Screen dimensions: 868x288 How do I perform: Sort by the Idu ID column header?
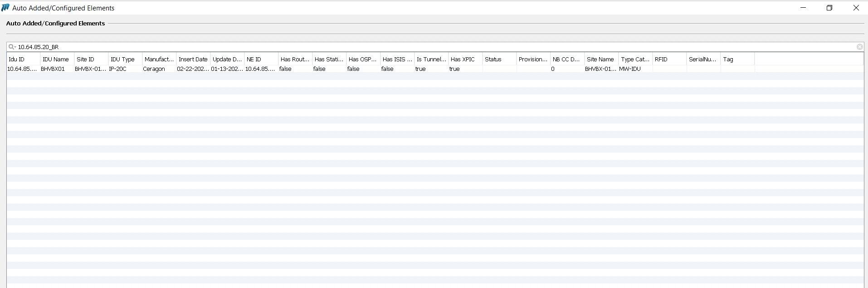pos(23,59)
